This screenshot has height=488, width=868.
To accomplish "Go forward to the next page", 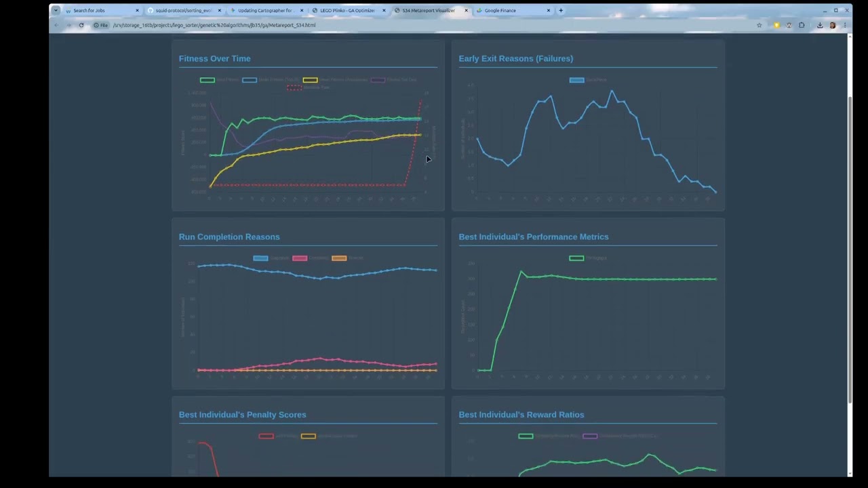I will pyautogui.click(x=68, y=25).
